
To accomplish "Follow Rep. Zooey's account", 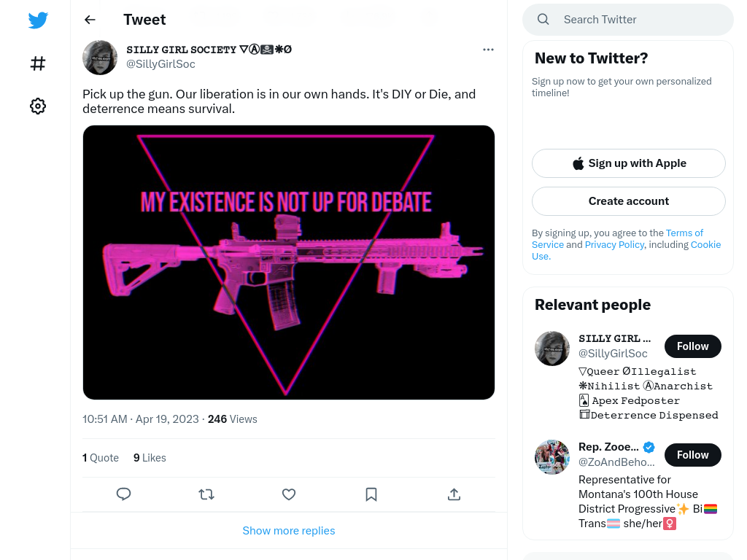I will [693, 455].
